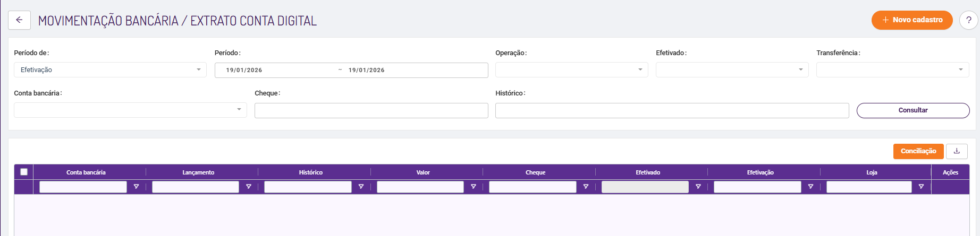The image size is (980, 236).
Task: Open the Operação dropdown
Action: pos(571,70)
